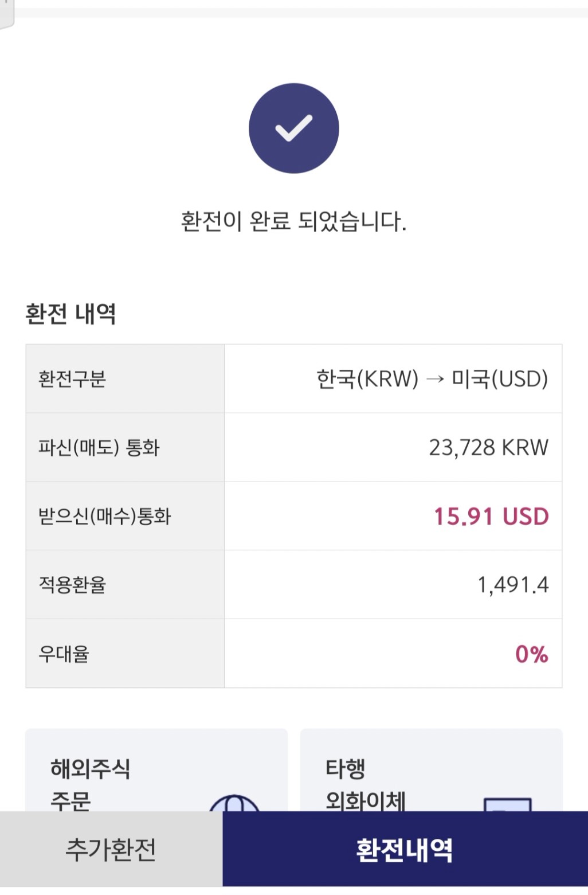
Task: Open 환전내역 from the bottom bar
Action: click(405, 850)
